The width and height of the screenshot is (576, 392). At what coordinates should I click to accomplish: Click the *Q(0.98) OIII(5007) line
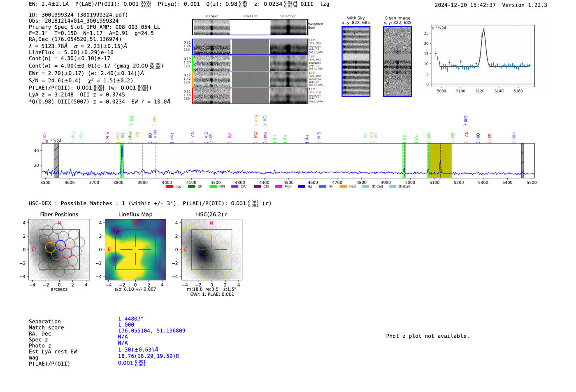click(x=100, y=102)
